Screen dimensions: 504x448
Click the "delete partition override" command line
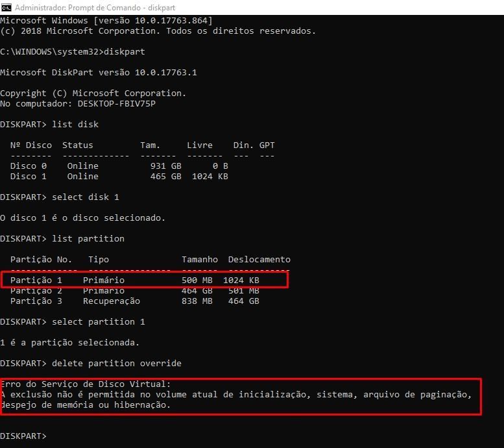pyautogui.click(x=91, y=364)
